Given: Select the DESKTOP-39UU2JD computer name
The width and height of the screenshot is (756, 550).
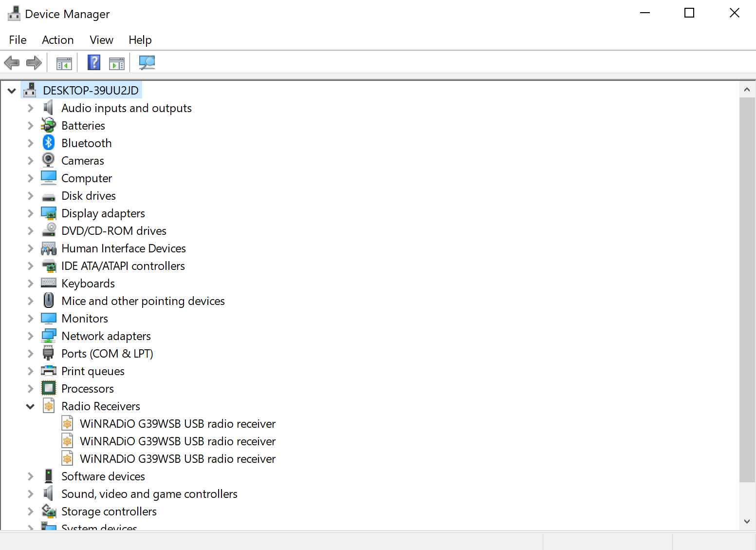Looking at the screenshot, I should (x=91, y=91).
